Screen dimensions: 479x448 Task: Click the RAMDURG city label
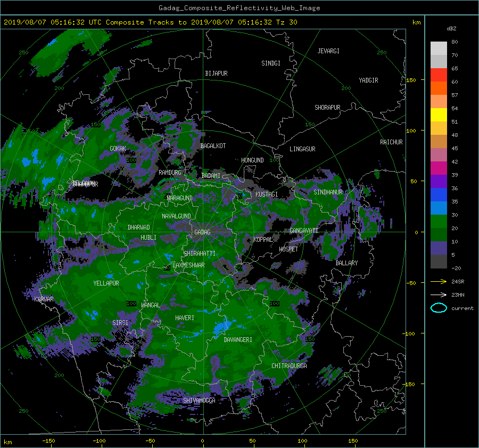[x=170, y=173]
